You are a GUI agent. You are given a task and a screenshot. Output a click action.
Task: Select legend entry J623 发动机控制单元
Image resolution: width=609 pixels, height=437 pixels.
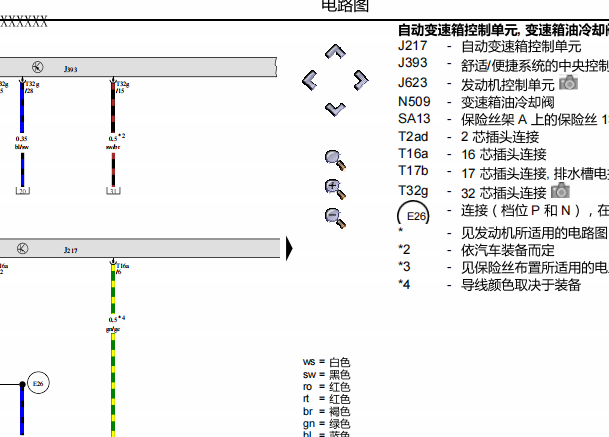click(476, 84)
